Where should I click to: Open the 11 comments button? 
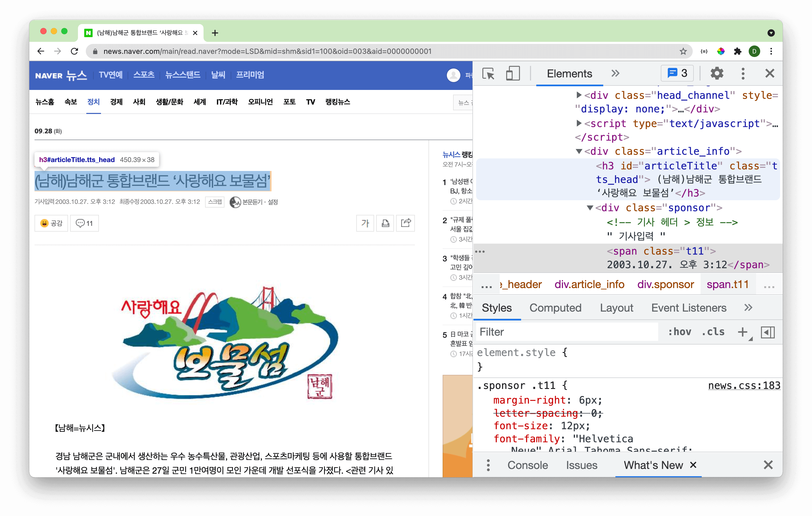(x=84, y=223)
